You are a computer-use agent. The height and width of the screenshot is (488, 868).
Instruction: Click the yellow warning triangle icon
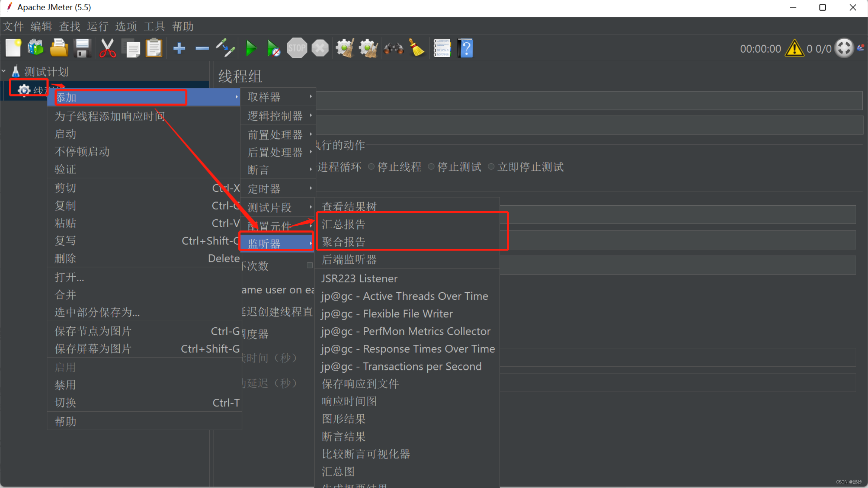794,48
